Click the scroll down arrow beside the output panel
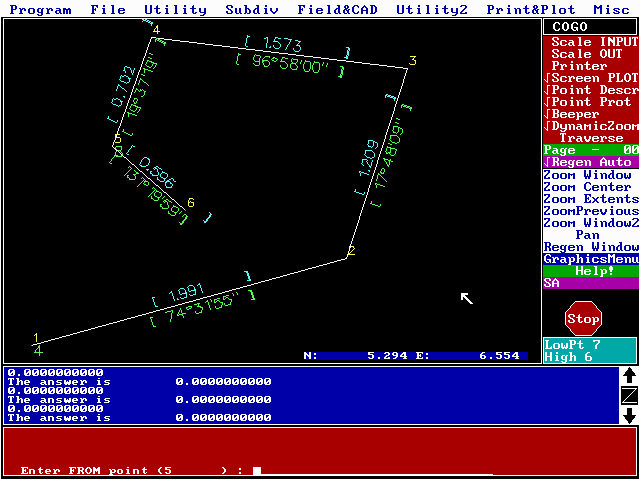The height and width of the screenshot is (480, 640). (x=629, y=415)
